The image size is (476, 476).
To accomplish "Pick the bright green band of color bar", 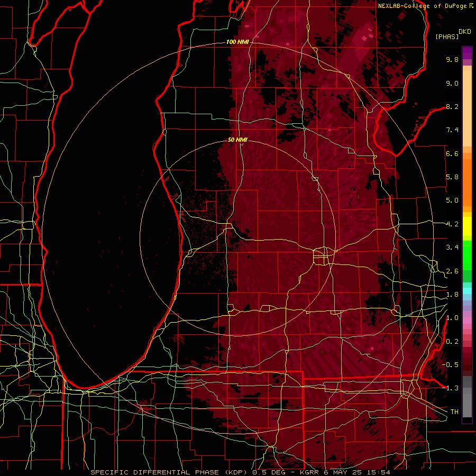I will 467,255.
